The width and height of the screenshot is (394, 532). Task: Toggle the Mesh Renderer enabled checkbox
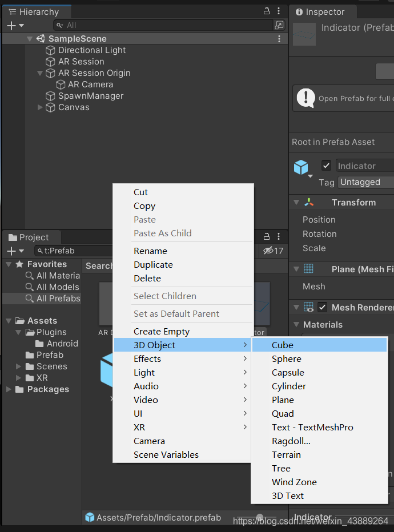pos(323,308)
